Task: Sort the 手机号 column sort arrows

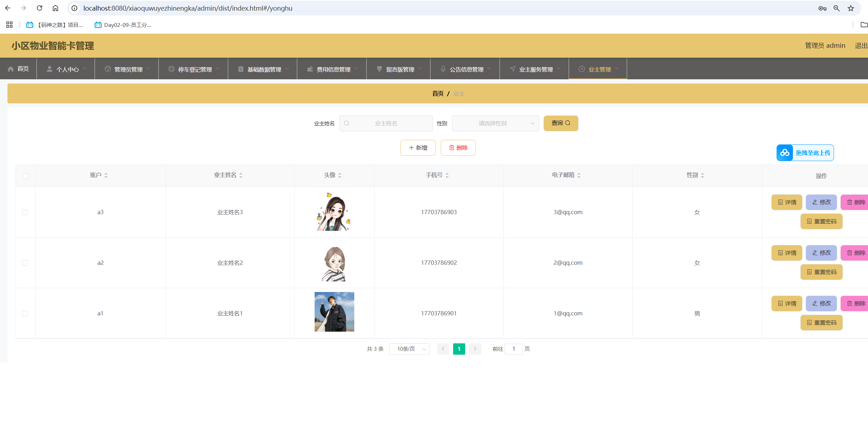Action: click(447, 175)
